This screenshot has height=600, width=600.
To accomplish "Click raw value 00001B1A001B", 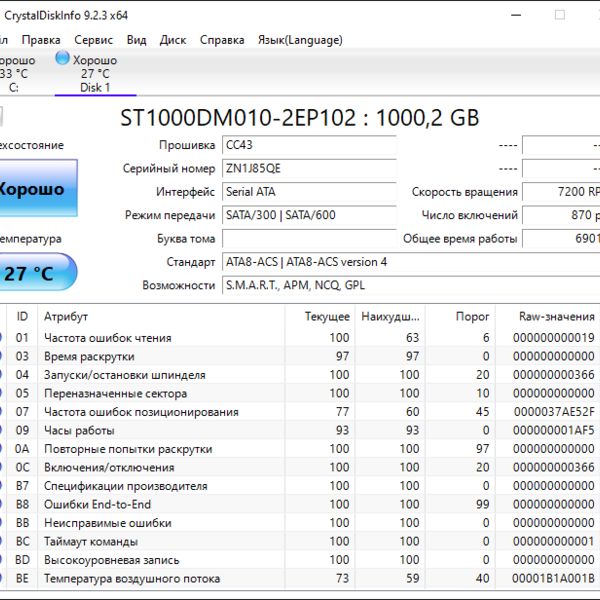I will click(x=553, y=579).
